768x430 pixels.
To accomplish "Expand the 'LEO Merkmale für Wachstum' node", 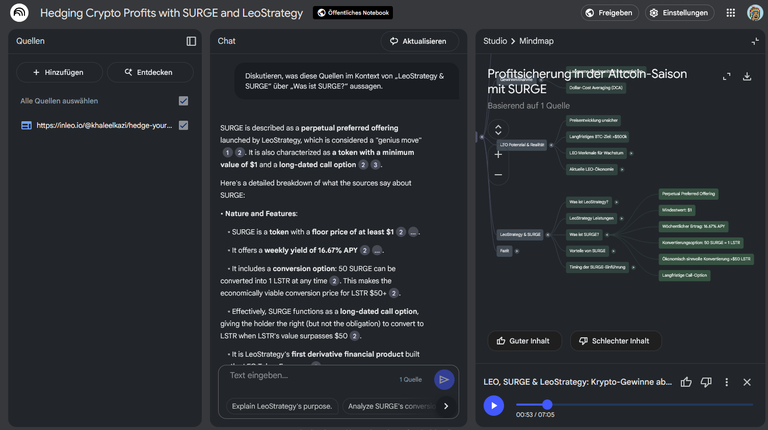I will [631, 153].
